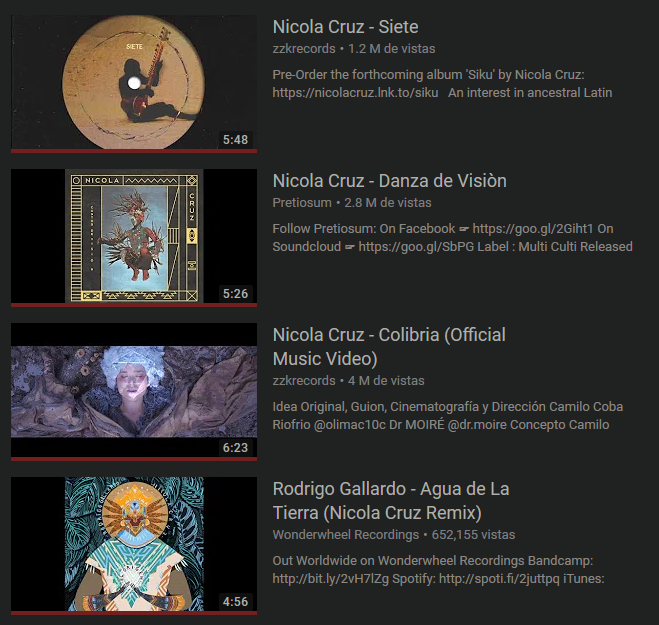Open the Colibria music video thumbnail
This screenshot has height=625, width=659.
pyautogui.click(x=134, y=390)
